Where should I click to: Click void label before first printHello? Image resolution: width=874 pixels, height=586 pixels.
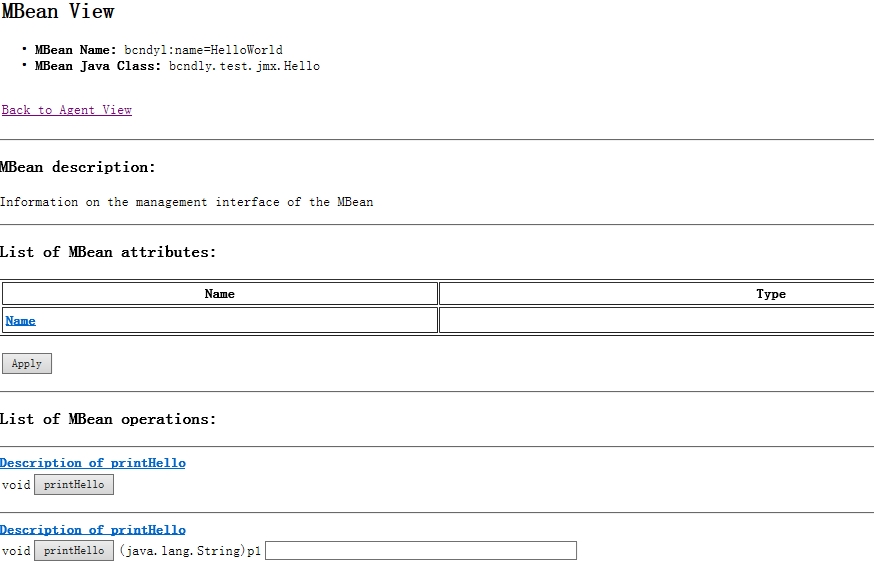point(16,485)
